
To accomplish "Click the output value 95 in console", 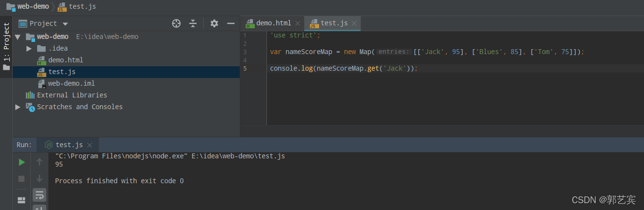I will [x=59, y=164].
